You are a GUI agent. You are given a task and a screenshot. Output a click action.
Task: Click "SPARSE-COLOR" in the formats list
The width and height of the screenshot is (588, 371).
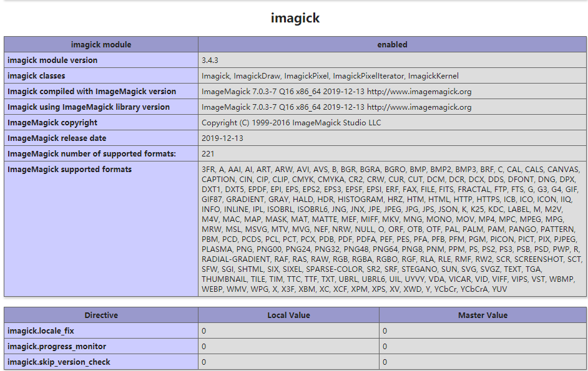click(335, 269)
